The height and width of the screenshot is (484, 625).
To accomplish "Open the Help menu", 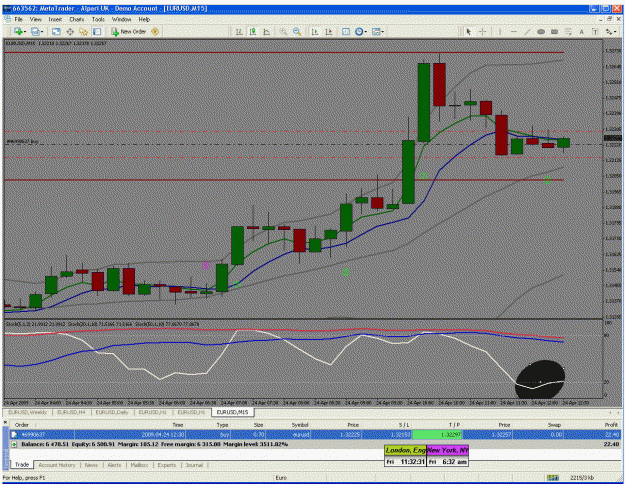I will (x=144, y=19).
